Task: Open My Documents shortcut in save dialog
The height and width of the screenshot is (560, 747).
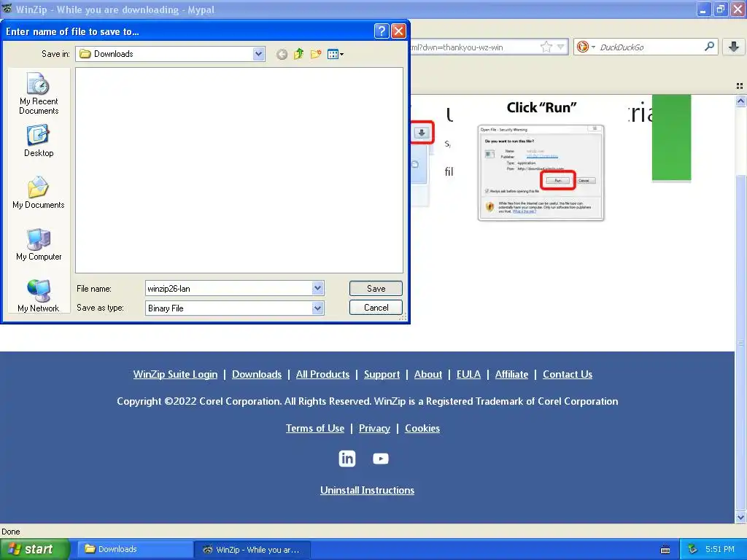Action: pyautogui.click(x=39, y=192)
